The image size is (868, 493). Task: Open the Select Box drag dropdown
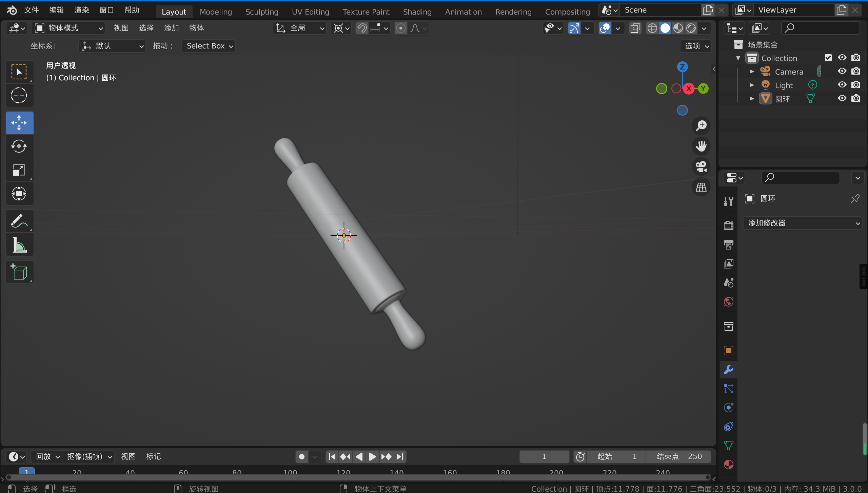coord(208,46)
